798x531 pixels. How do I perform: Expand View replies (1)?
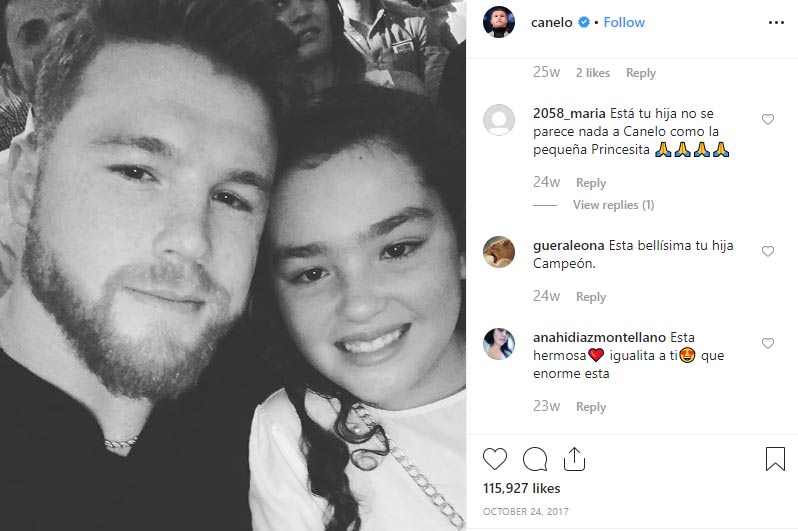613,205
